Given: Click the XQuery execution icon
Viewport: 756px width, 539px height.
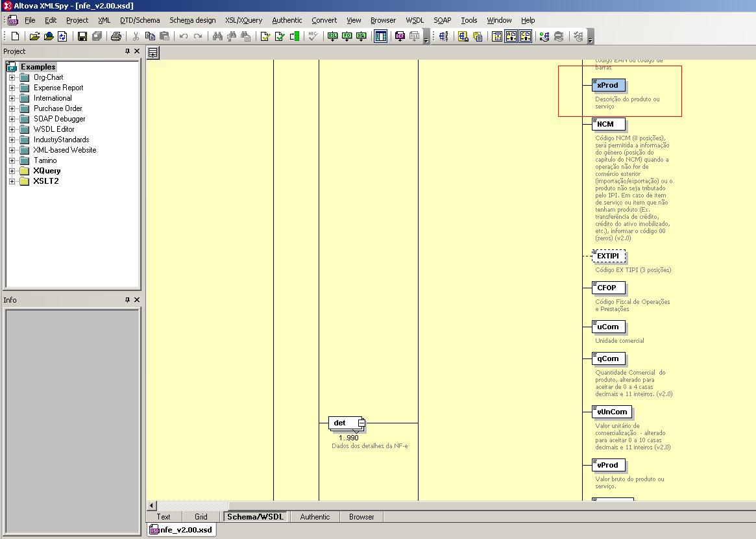Looking at the screenshot, I should click(x=361, y=36).
